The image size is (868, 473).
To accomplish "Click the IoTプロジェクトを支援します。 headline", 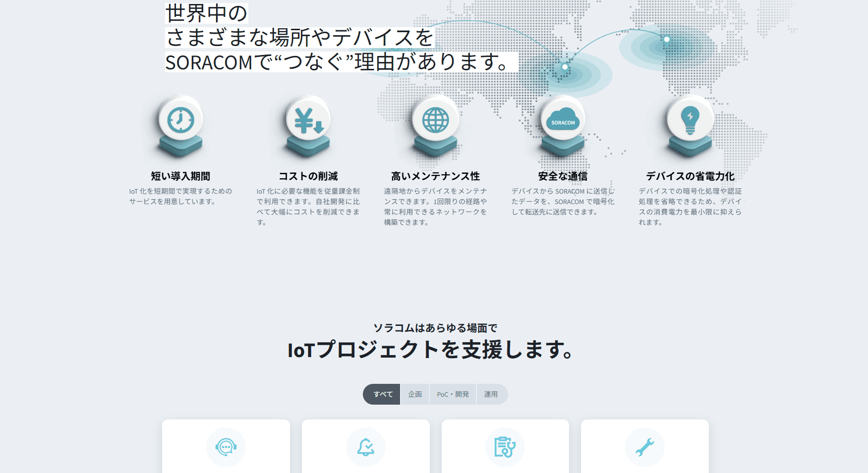I will pos(431,350).
